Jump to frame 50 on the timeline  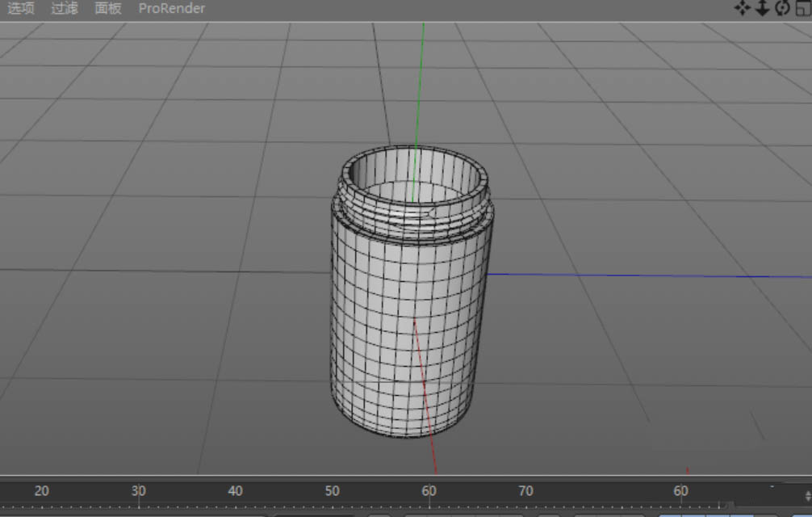point(332,490)
